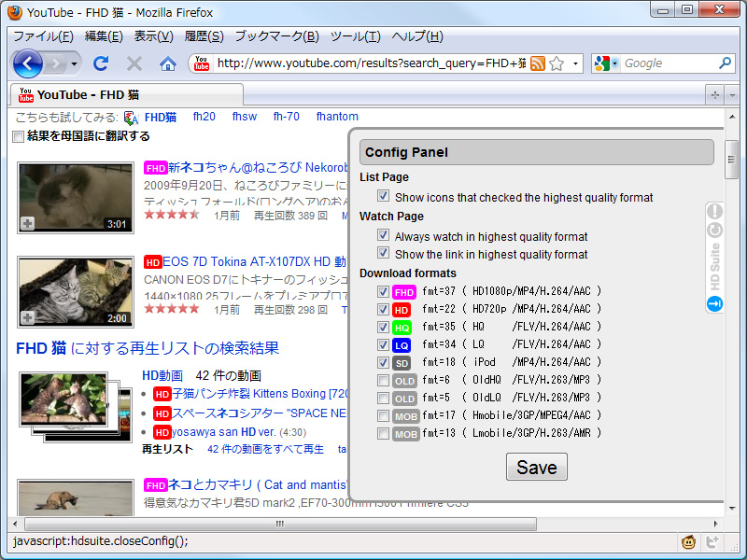Open the "fhsw" suggestion link
Screen dimensions: 747x560
(x=243, y=116)
